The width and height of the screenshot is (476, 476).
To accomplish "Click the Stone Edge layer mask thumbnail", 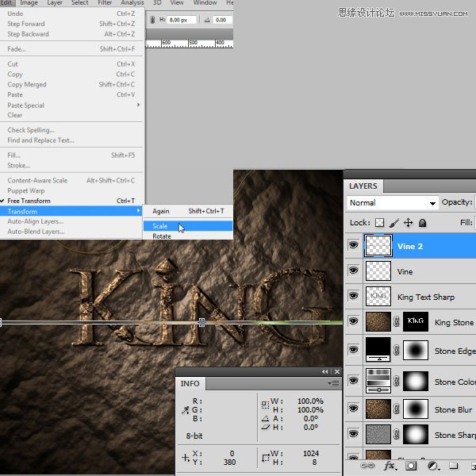I will (x=416, y=350).
